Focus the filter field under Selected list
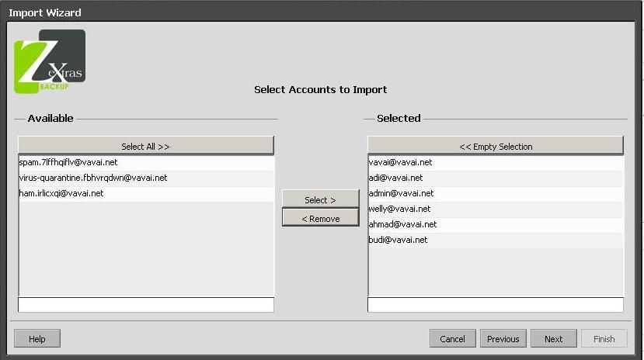This screenshot has height=360, width=644. (x=496, y=305)
